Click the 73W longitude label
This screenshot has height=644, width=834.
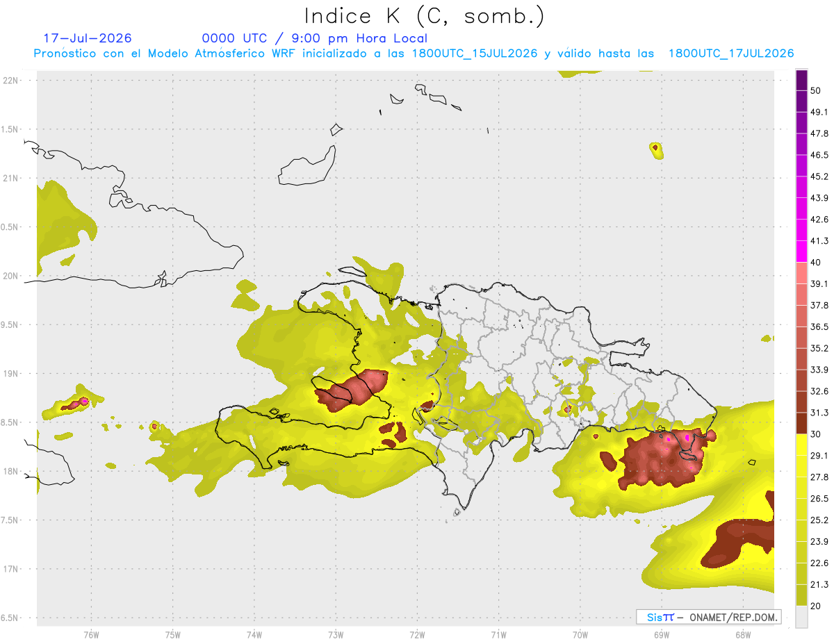(336, 635)
